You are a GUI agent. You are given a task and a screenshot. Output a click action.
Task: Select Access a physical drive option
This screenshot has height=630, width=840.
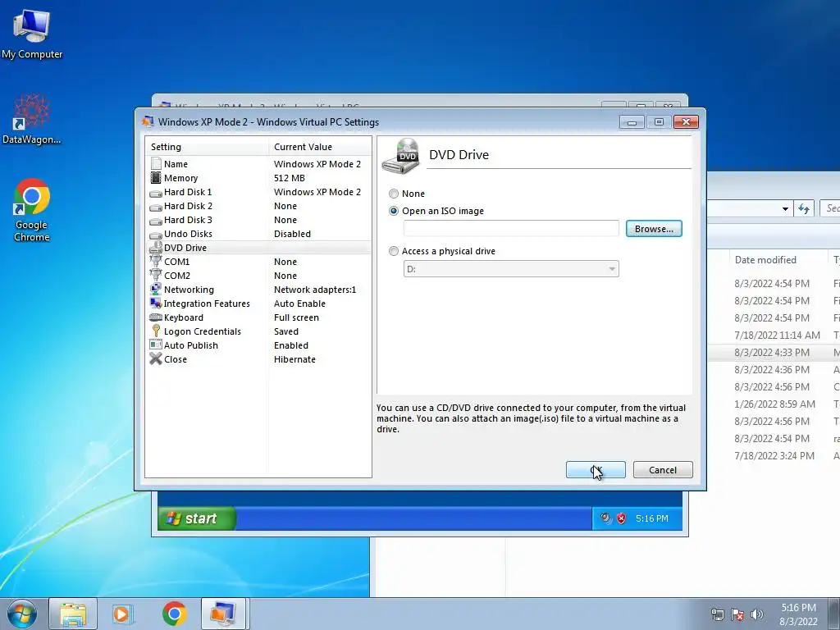[x=394, y=251]
